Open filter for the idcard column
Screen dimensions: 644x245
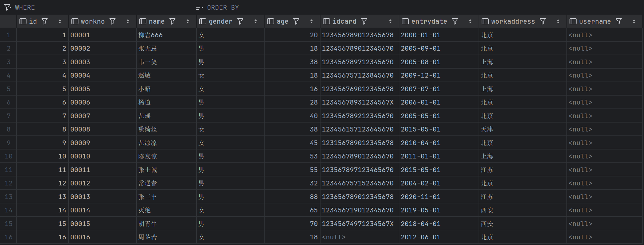364,21
